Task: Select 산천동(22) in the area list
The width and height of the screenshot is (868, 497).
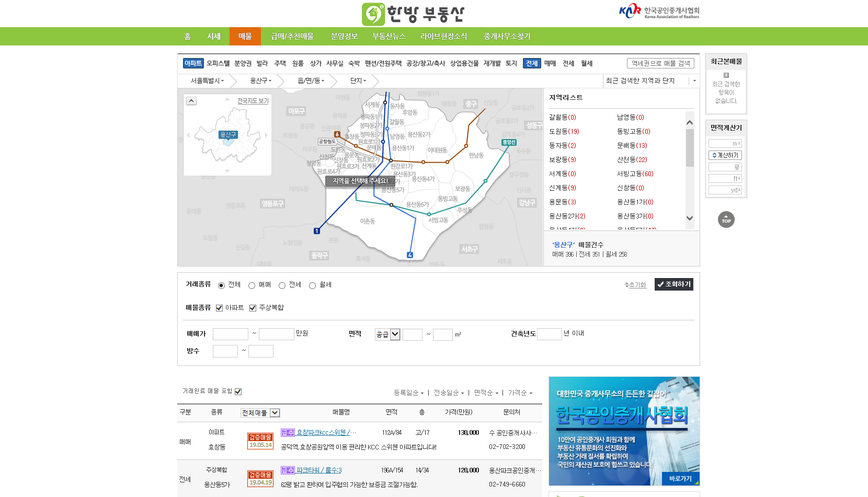Action: click(x=632, y=160)
